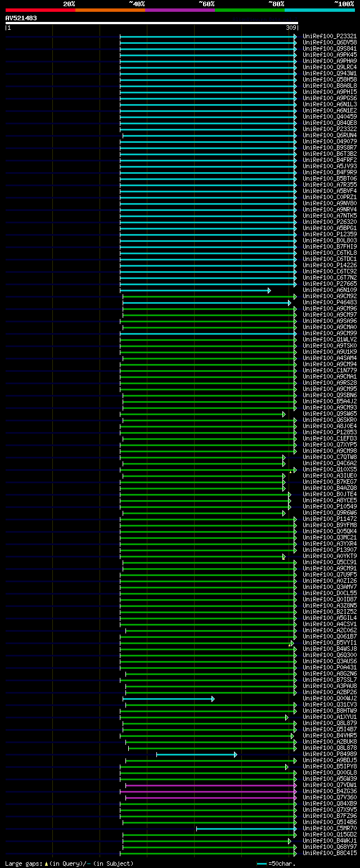This screenshot has height=868, width=360.
Task: Click the label UniRef100_Q40459
Action: point(330,116)
